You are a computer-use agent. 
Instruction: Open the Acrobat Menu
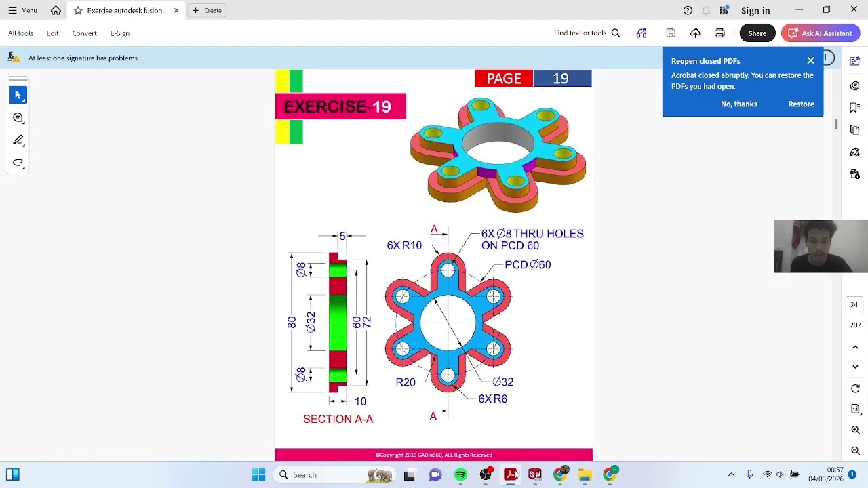22,10
